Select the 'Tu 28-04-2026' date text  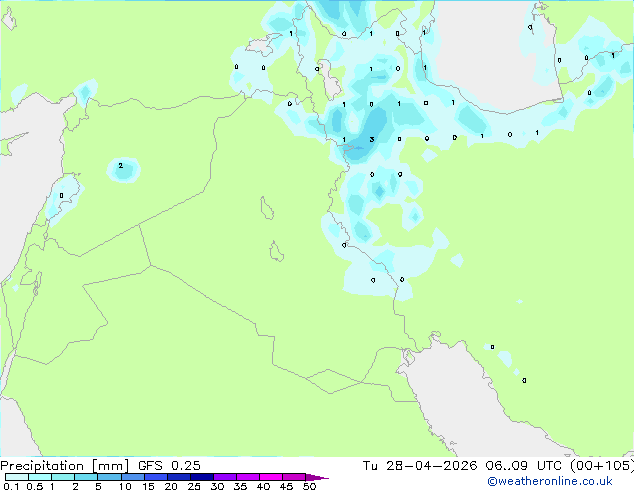click(x=420, y=466)
